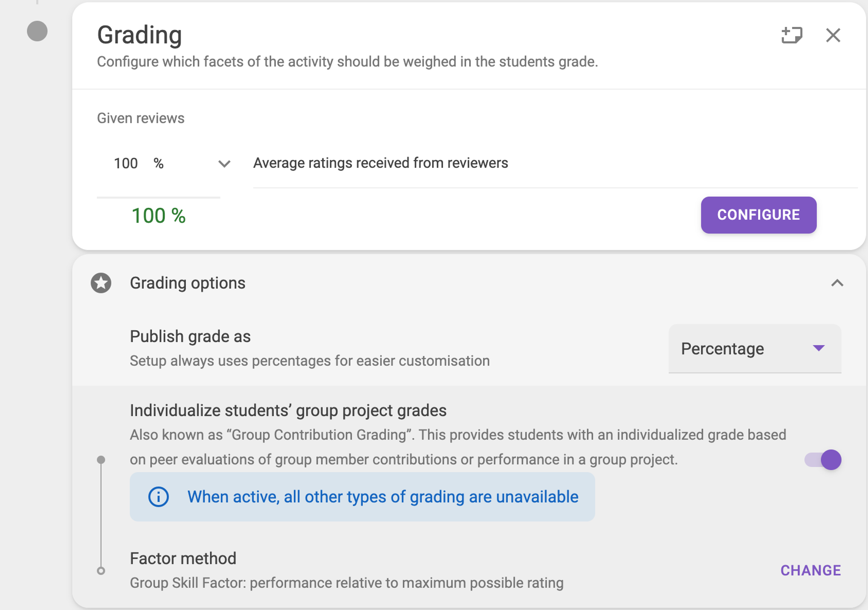Click the star icon beside Grading options
Screen dimensions: 868x610
(101, 283)
